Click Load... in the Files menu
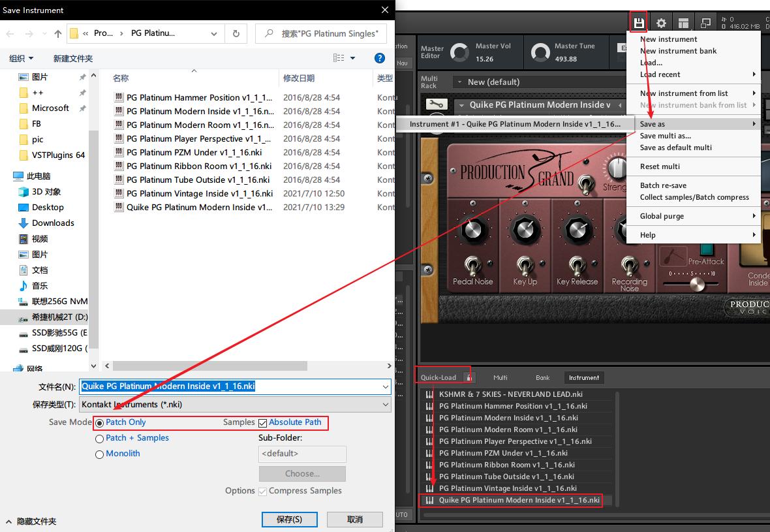Viewport: 770px width, 532px height. coord(694,63)
